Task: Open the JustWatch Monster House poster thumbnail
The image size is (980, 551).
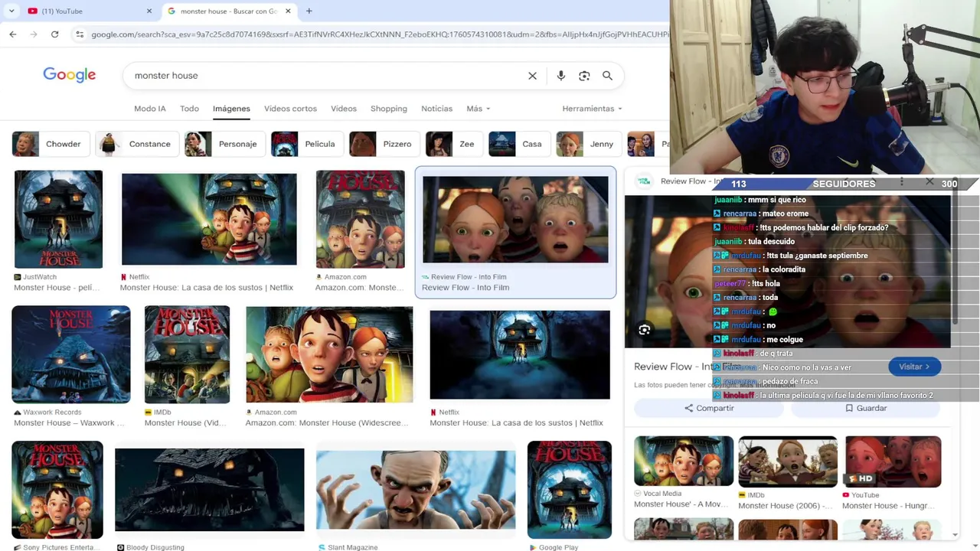Action: click(58, 220)
